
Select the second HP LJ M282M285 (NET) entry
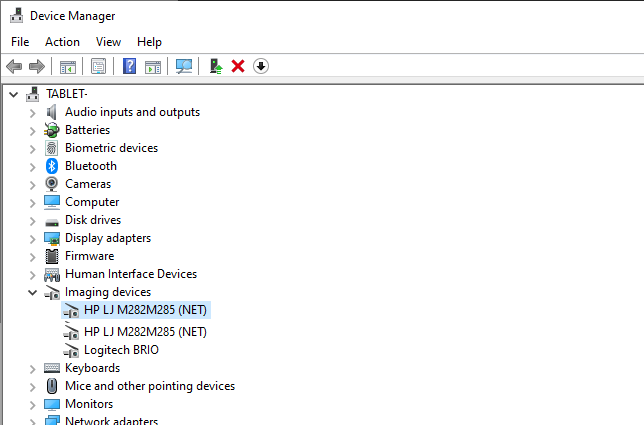point(145,332)
